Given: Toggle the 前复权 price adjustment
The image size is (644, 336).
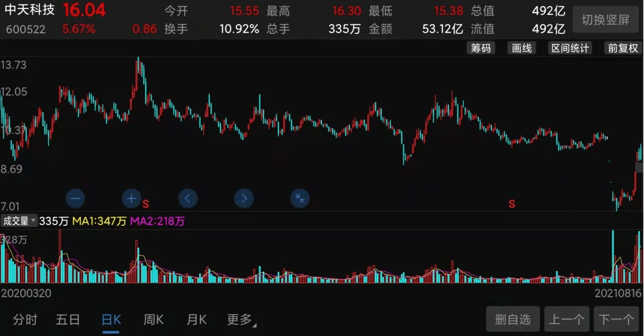Looking at the screenshot, I should tap(623, 48).
